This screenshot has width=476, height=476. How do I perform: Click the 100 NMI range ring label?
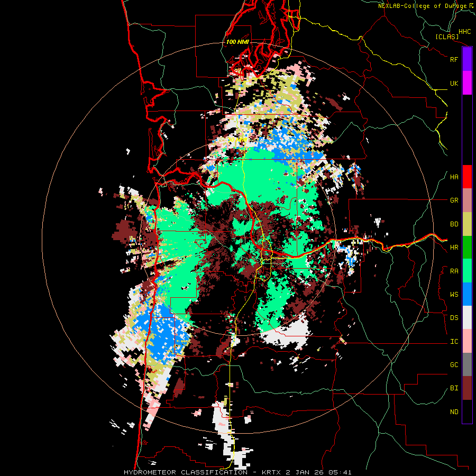pyautogui.click(x=237, y=42)
